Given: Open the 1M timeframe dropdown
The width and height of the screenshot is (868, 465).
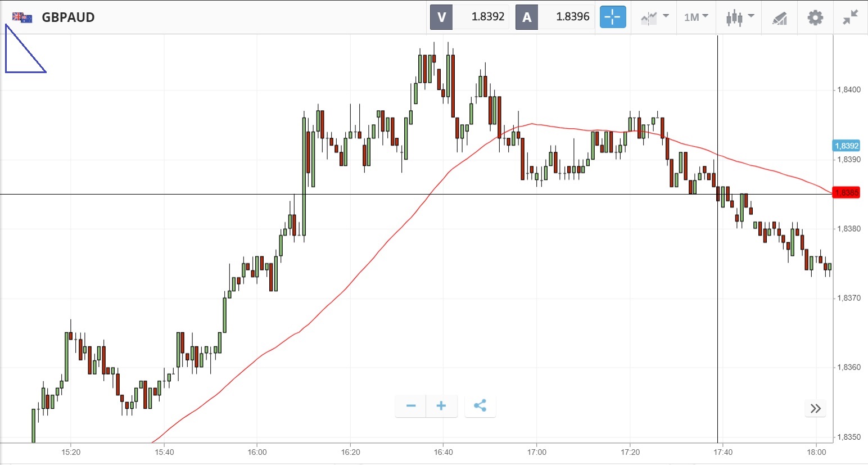Looking at the screenshot, I should click(696, 17).
